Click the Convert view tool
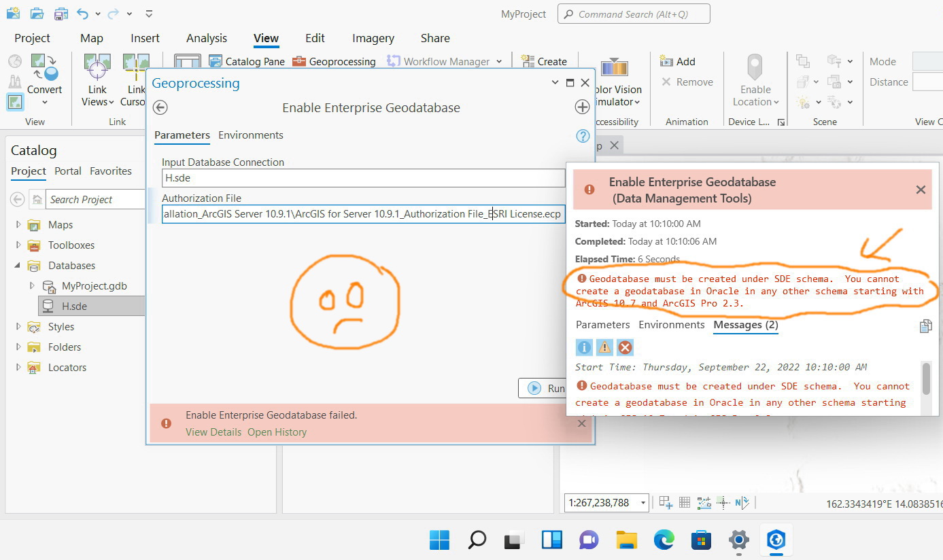The image size is (943, 560). point(44,78)
